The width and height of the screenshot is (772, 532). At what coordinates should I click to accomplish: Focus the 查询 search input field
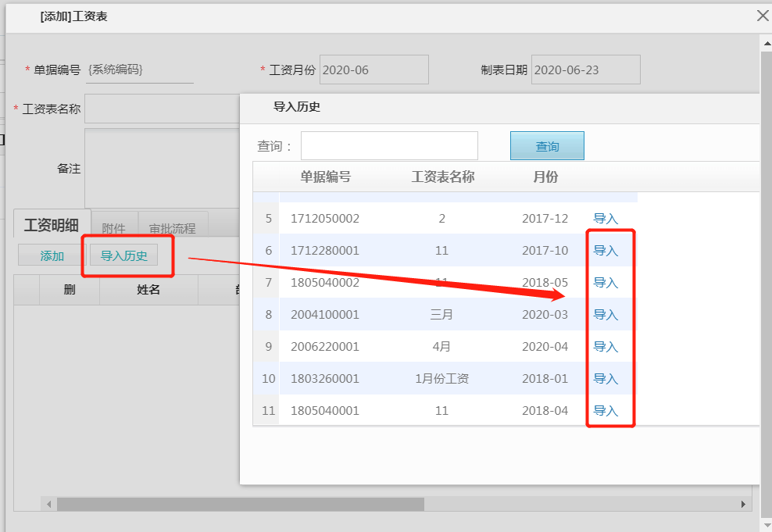click(389, 146)
